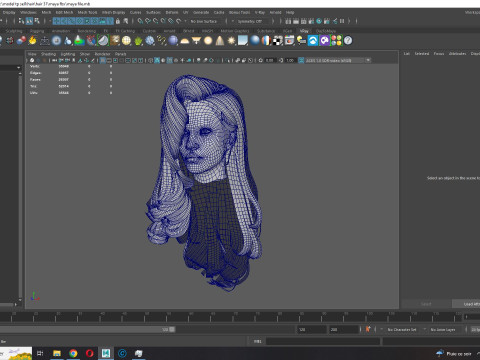480x360 pixels.
Task: Open the Mesh Tools menu
Action: click(87, 12)
